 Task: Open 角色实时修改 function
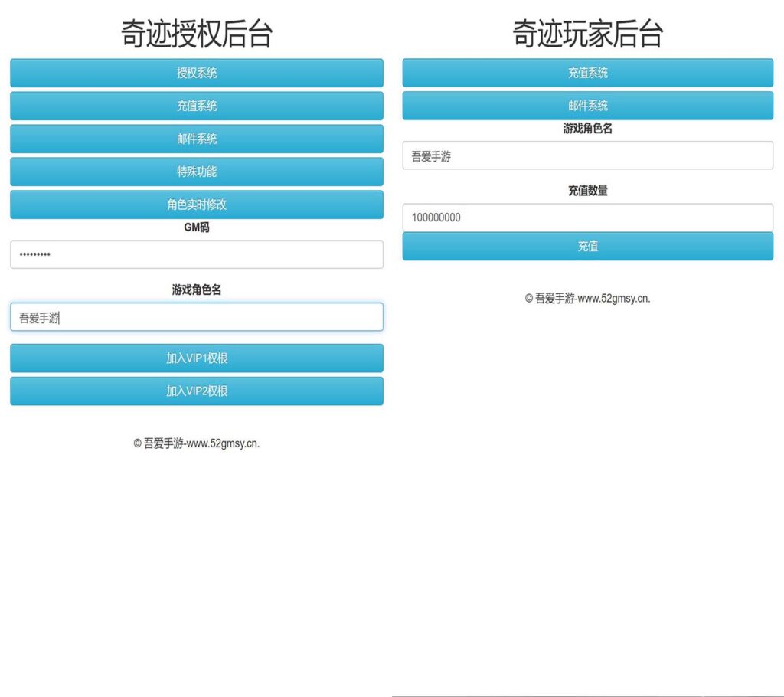pyautogui.click(x=195, y=205)
